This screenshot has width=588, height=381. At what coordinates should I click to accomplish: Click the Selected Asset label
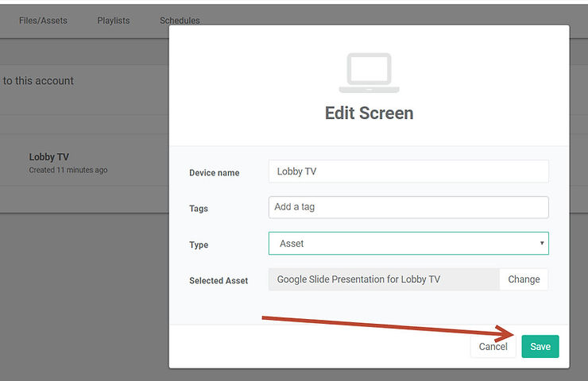click(219, 281)
